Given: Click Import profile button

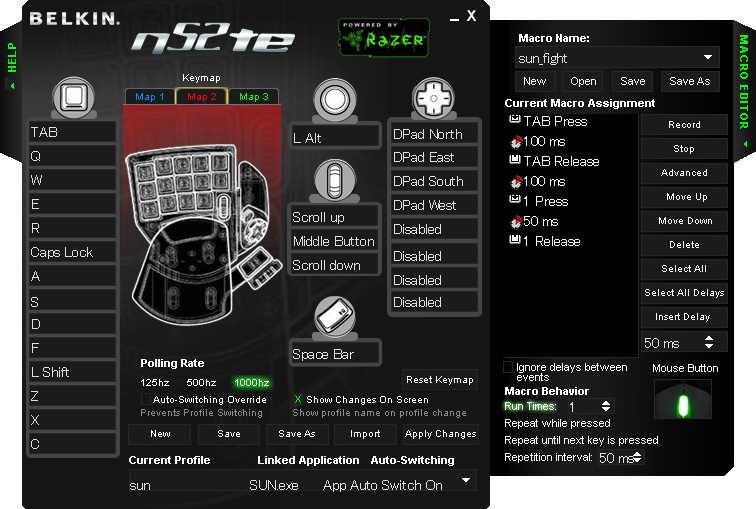Looking at the screenshot, I should (x=365, y=434).
